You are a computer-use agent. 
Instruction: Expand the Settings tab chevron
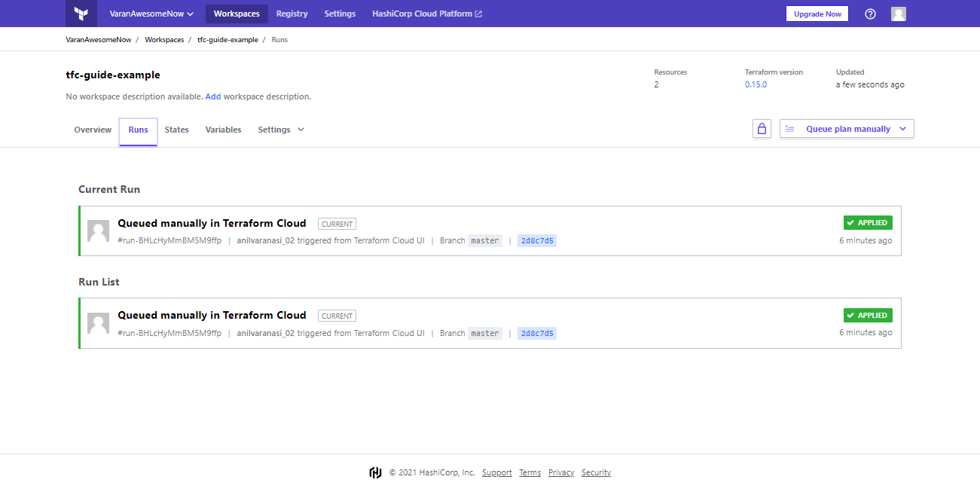301,129
